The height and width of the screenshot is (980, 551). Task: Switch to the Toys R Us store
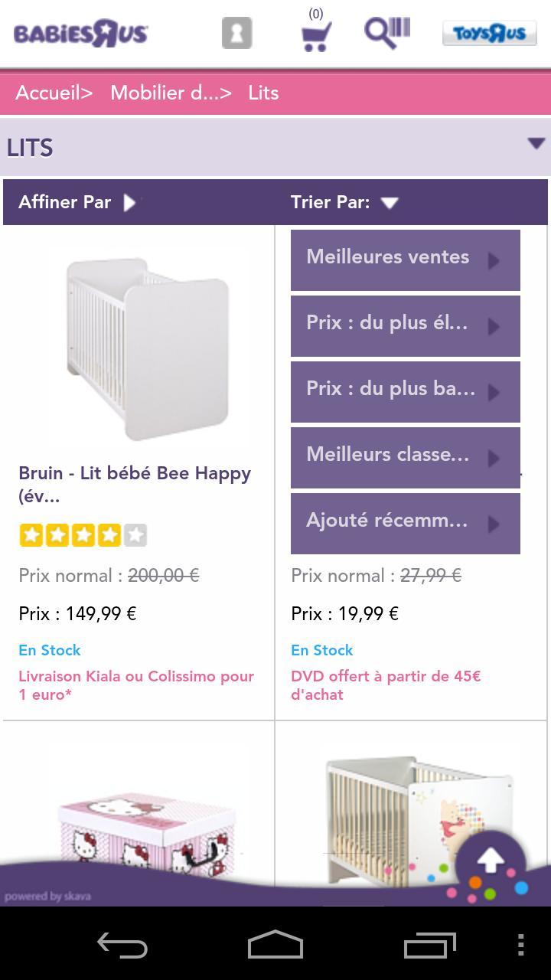(x=489, y=33)
